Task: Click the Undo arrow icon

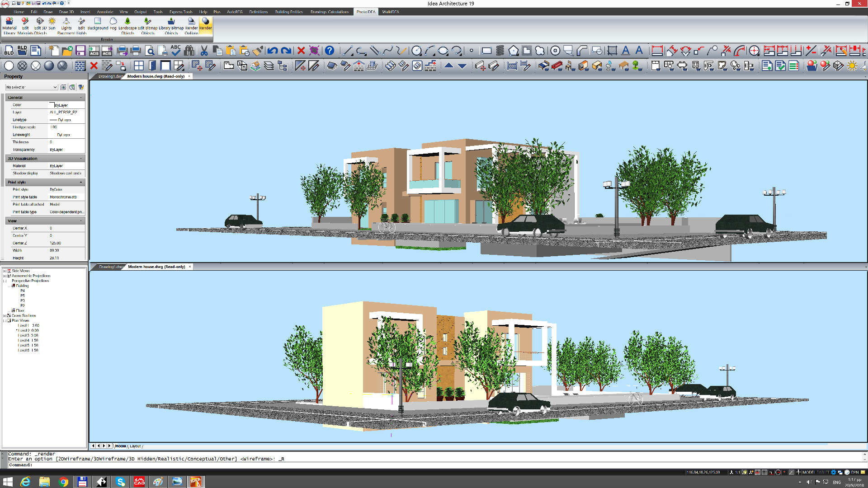Action: [272, 51]
